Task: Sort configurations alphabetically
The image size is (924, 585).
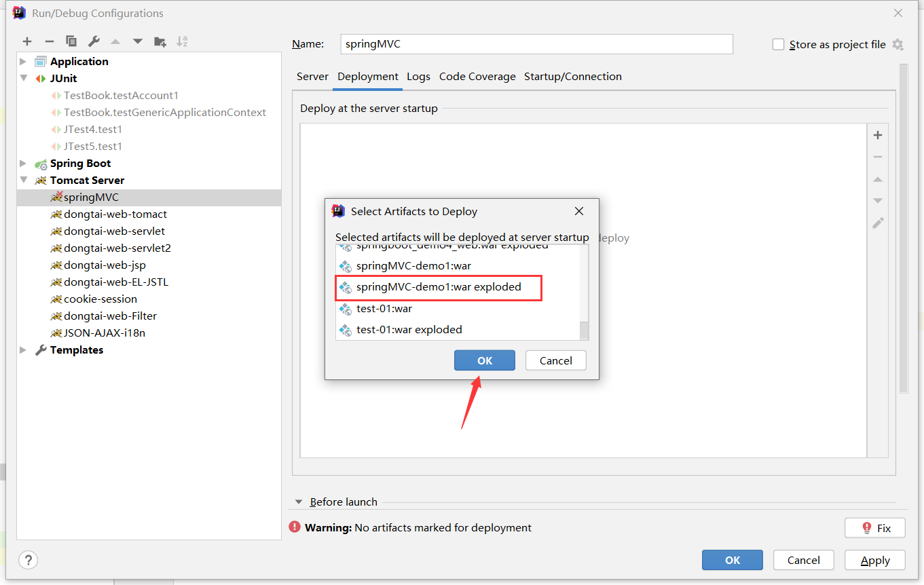Action: (x=182, y=41)
